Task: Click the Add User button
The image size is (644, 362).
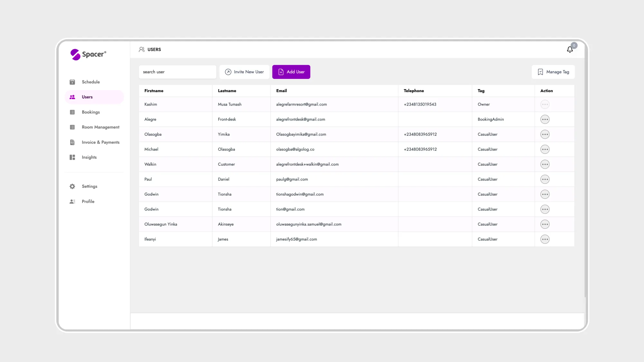Action: (x=291, y=72)
